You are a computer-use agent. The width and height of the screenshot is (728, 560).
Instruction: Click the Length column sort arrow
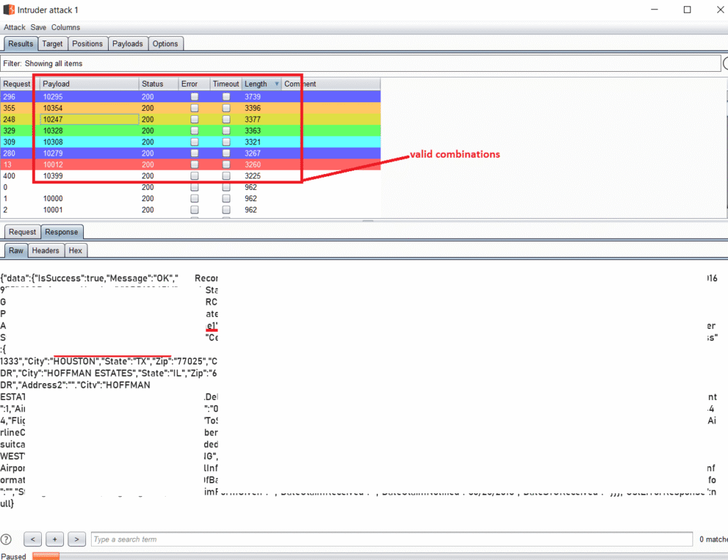(277, 84)
